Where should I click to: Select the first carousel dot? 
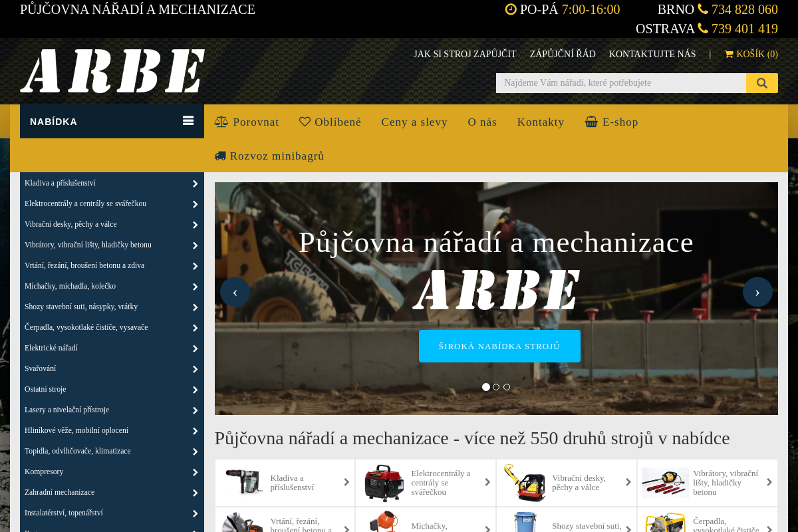point(486,387)
